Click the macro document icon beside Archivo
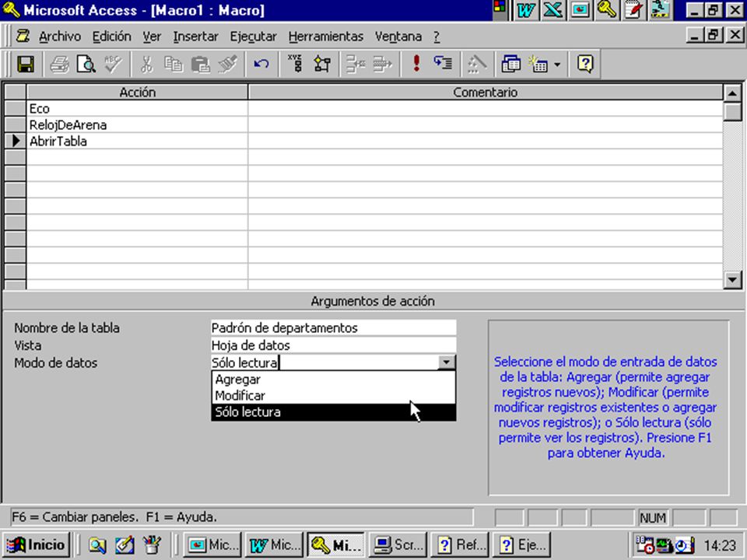The height and width of the screenshot is (560, 747). pyautogui.click(x=23, y=37)
